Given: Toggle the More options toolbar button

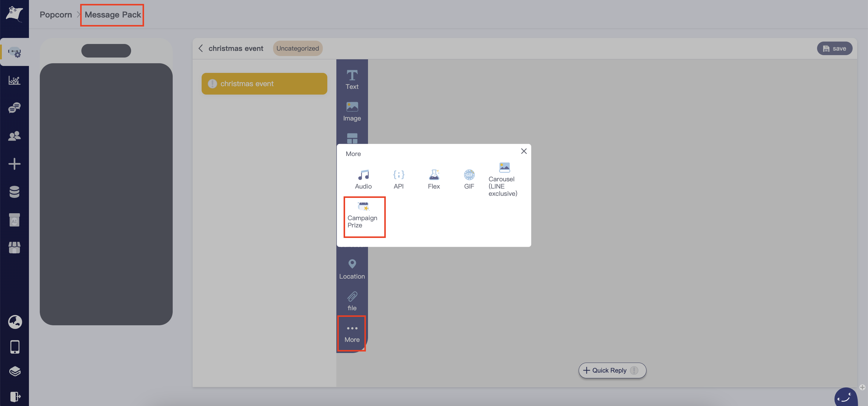Looking at the screenshot, I should pos(352,333).
